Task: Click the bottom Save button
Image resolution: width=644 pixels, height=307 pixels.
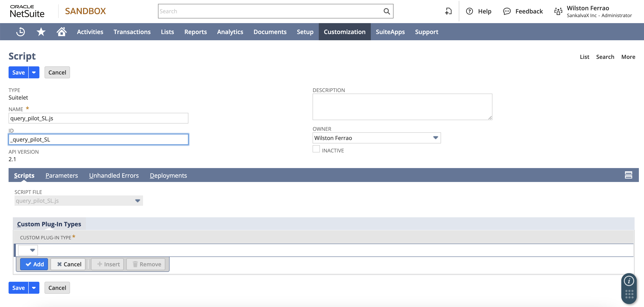Action: [18, 288]
